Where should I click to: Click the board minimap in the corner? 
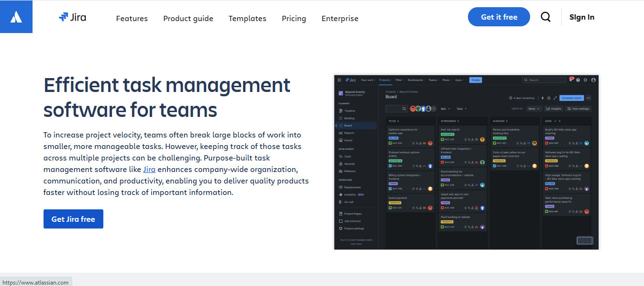click(x=585, y=240)
